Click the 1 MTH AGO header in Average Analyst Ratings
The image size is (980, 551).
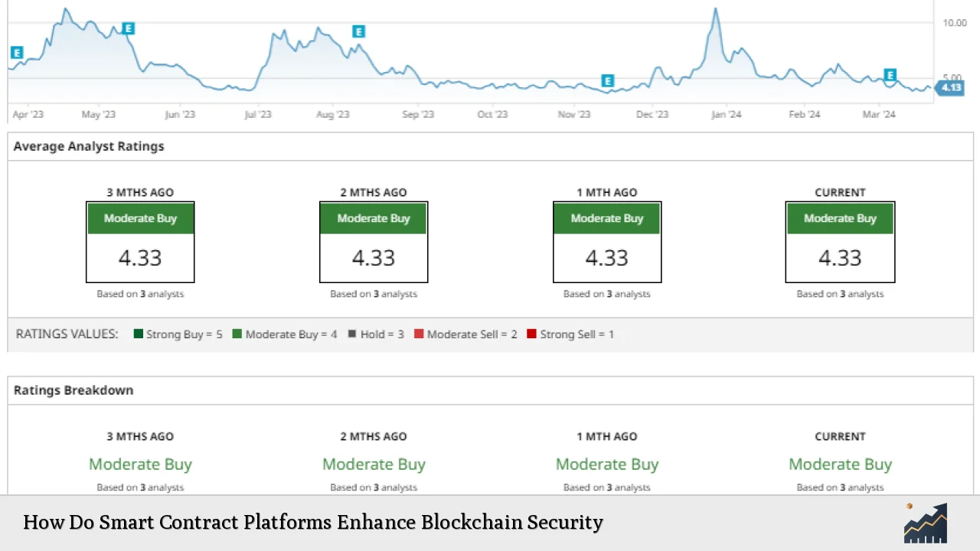pyautogui.click(x=607, y=192)
